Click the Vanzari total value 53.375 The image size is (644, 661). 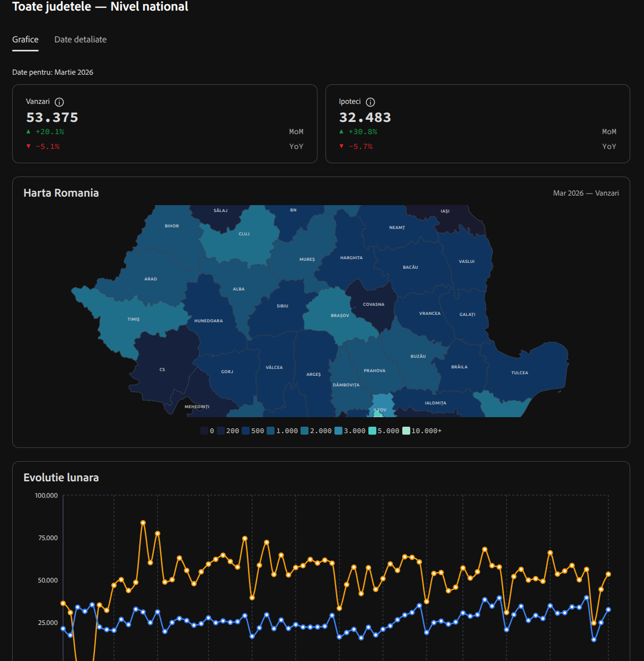tap(52, 118)
